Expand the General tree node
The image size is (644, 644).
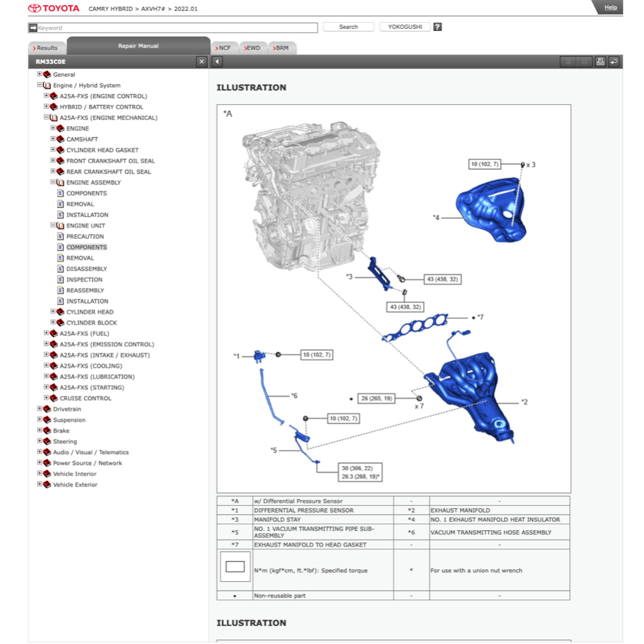pyautogui.click(x=40, y=74)
